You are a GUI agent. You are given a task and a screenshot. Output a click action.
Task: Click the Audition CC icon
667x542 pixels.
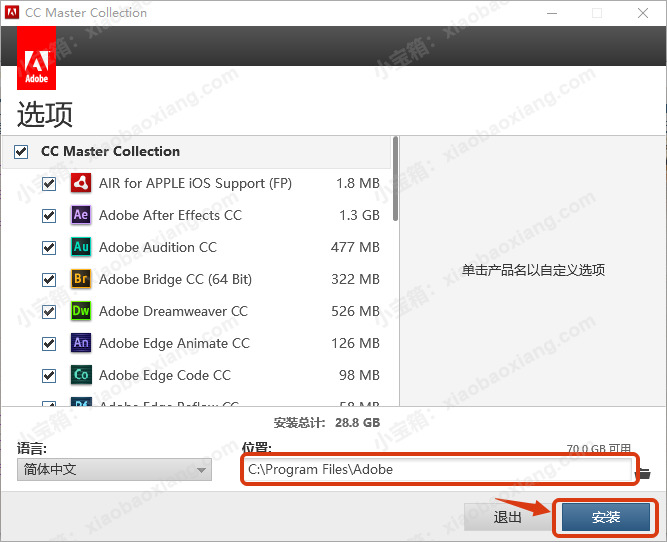point(81,247)
